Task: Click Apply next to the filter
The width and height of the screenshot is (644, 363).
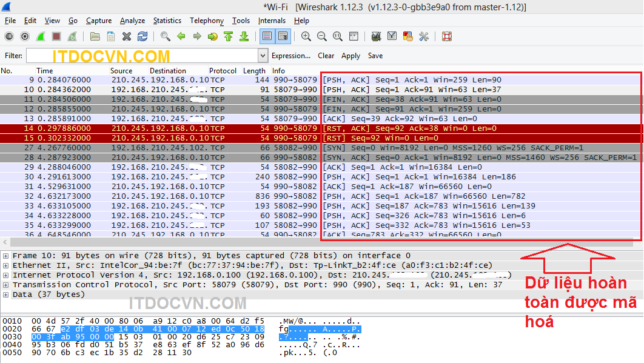Action: (x=351, y=56)
